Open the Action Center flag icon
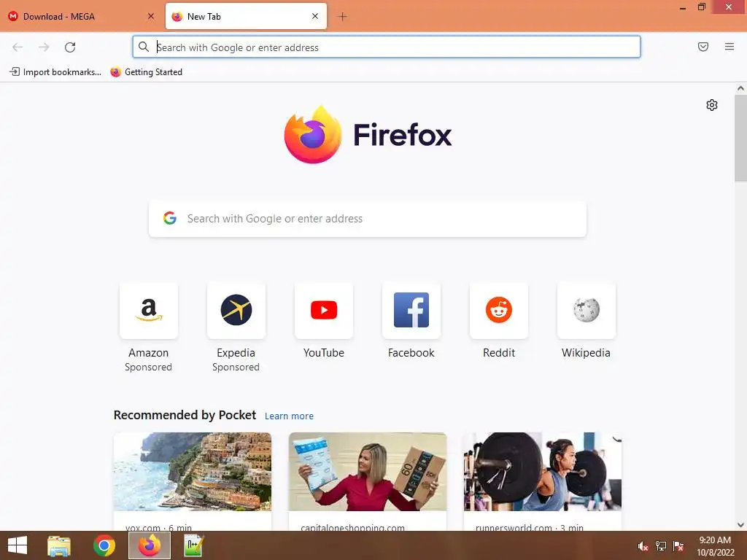Image resolution: width=747 pixels, height=560 pixels. tap(678, 546)
